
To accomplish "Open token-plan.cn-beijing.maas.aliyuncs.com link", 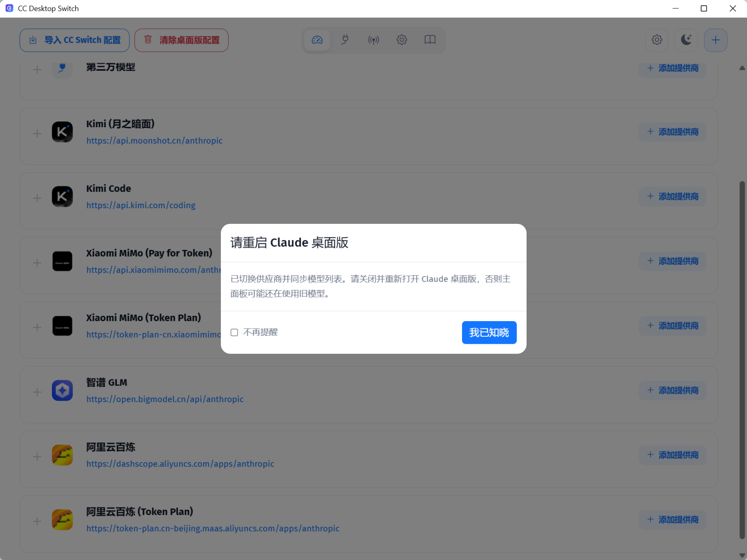I will click(213, 528).
